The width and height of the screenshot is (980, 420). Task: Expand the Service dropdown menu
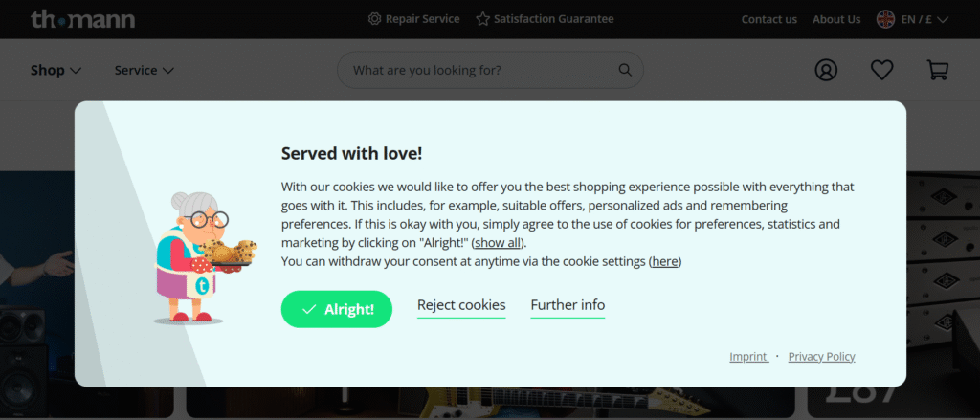[144, 70]
